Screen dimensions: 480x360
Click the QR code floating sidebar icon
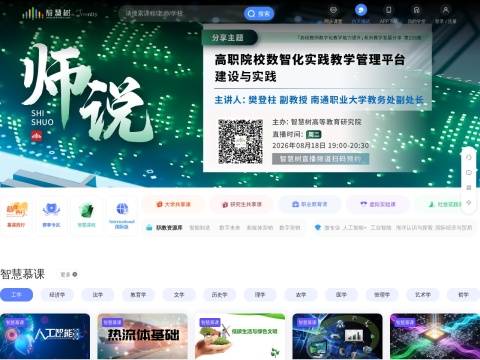pyautogui.click(x=469, y=187)
